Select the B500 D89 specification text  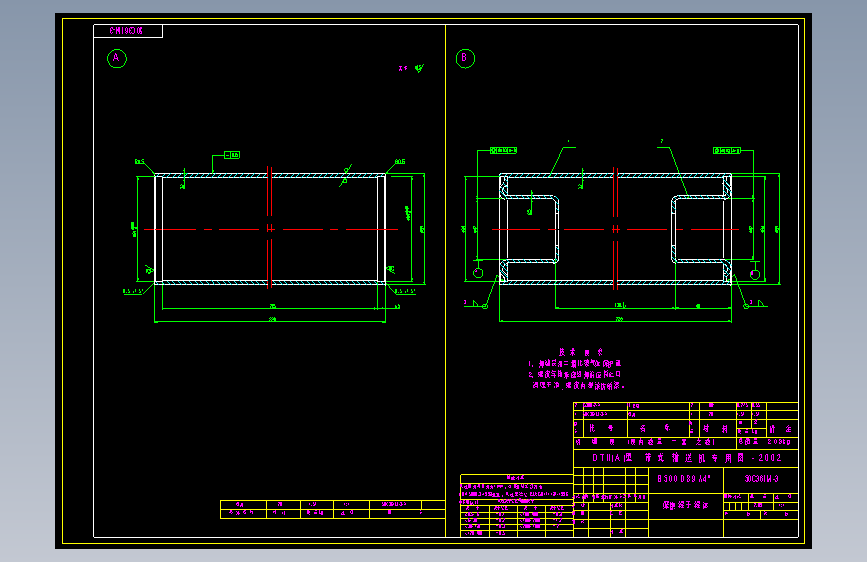(x=683, y=479)
